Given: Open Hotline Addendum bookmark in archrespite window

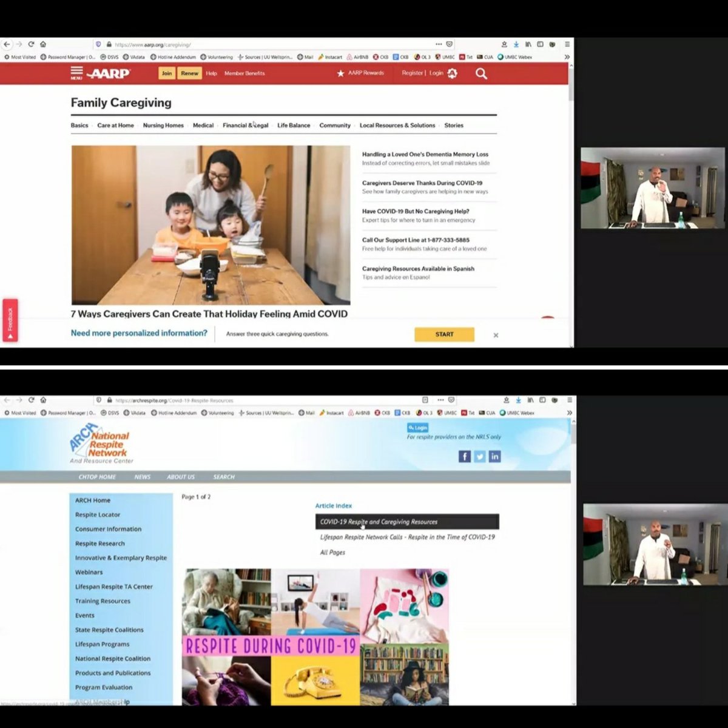Looking at the screenshot, I should pyautogui.click(x=174, y=413).
